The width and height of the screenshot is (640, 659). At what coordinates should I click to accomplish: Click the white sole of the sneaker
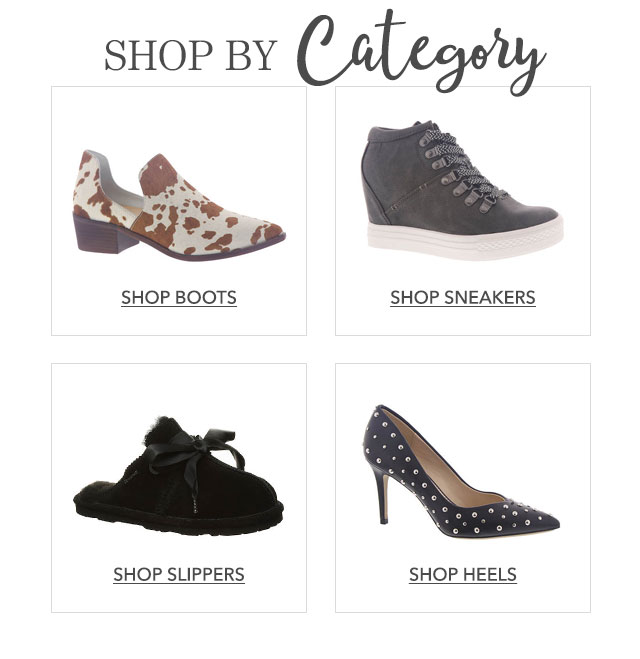464,239
